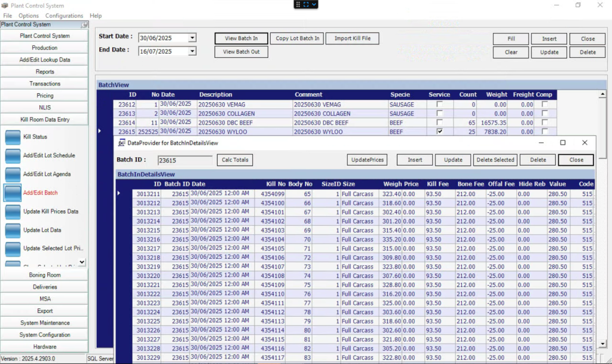Toggle Service checkbox for VEMAG row
This screenshot has height=364, width=612.
click(439, 104)
